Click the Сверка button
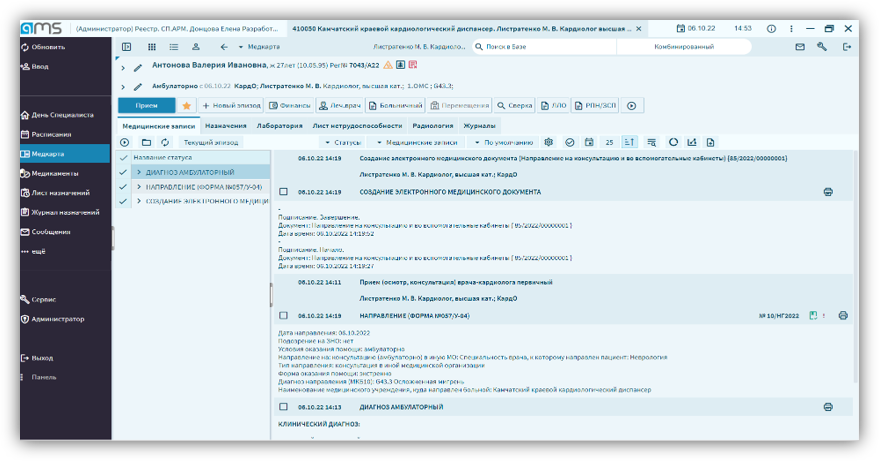 pyautogui.click(x=515, y=105)
